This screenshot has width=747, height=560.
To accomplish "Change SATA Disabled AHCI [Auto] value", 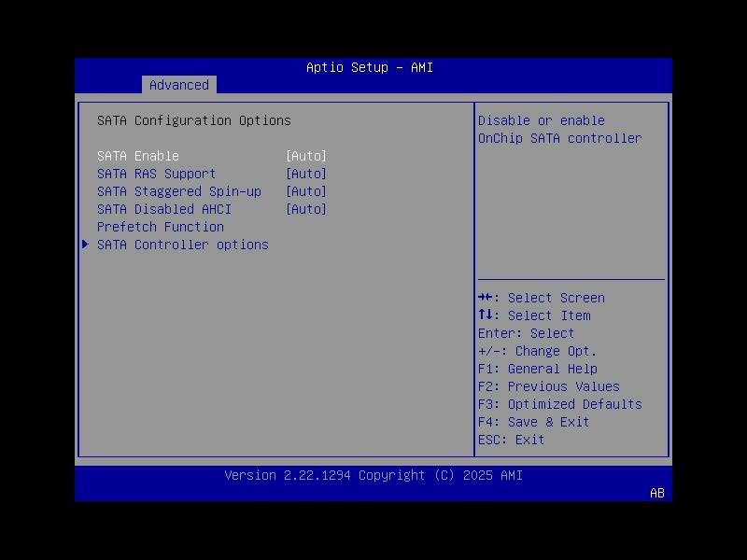I will pyautogui.click(x=306, y=209).
